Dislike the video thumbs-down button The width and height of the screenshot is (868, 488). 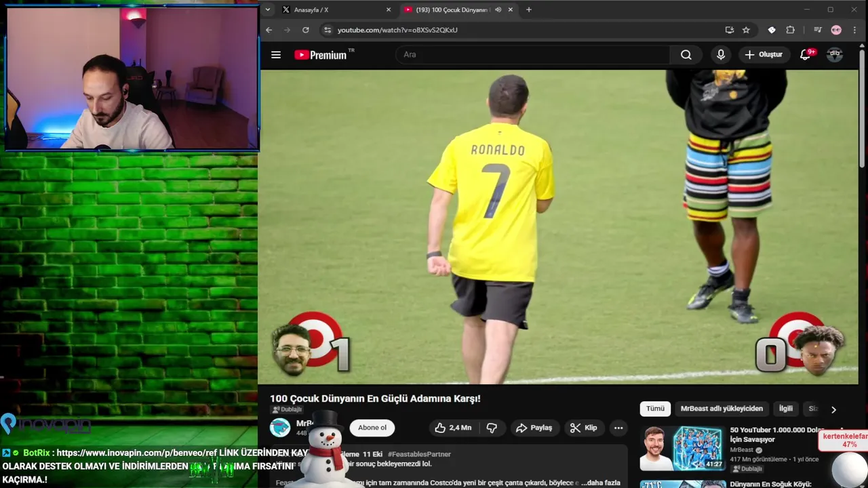(492, 428)
